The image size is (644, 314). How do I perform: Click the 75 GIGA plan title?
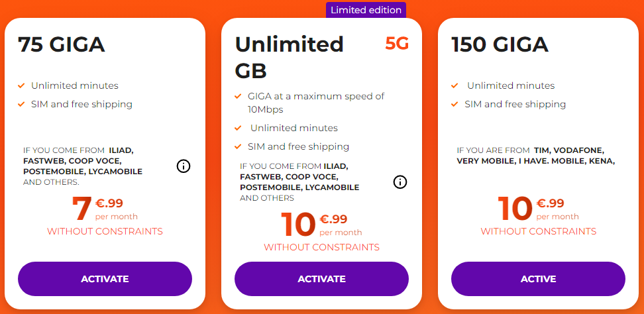pyautogui.click(x=62, y=44)
